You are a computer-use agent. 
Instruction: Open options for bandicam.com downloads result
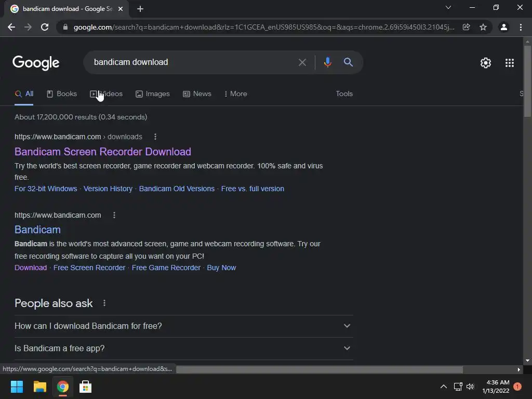coord(155,137)
